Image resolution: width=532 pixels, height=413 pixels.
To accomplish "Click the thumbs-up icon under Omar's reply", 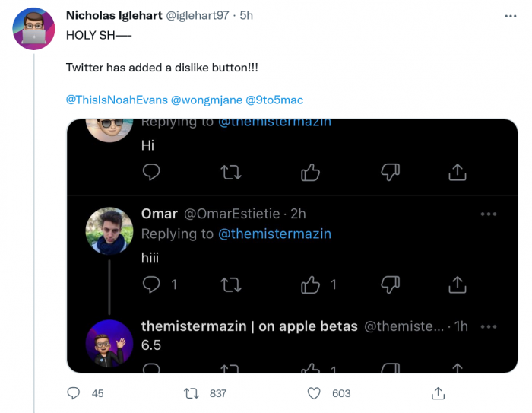I will (310, 284).
